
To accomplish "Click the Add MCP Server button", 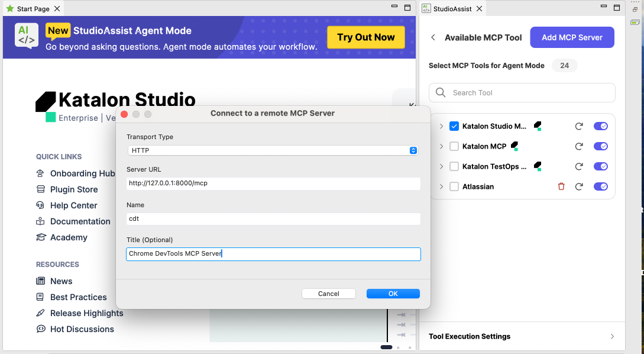I will 572,37.
